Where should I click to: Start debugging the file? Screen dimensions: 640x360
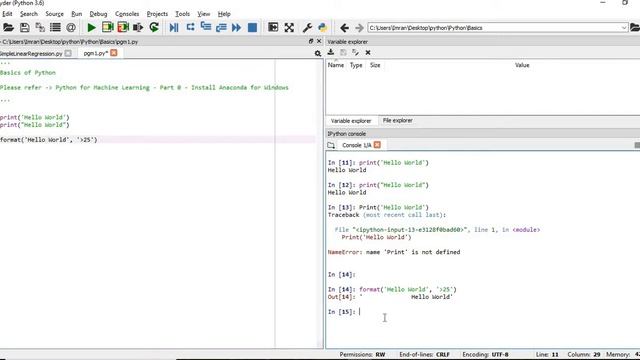click(x=174, y=27)
